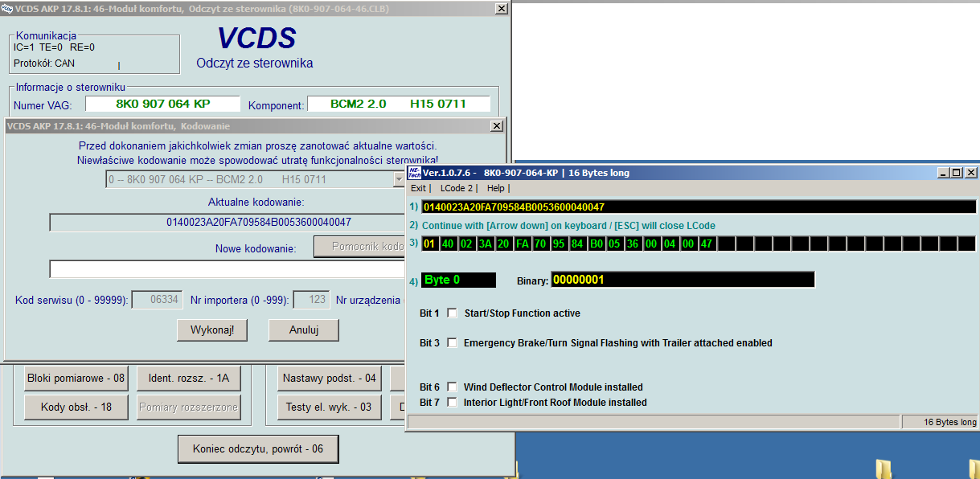Select byte cell 47 in LCode

[x=707, y=244]
